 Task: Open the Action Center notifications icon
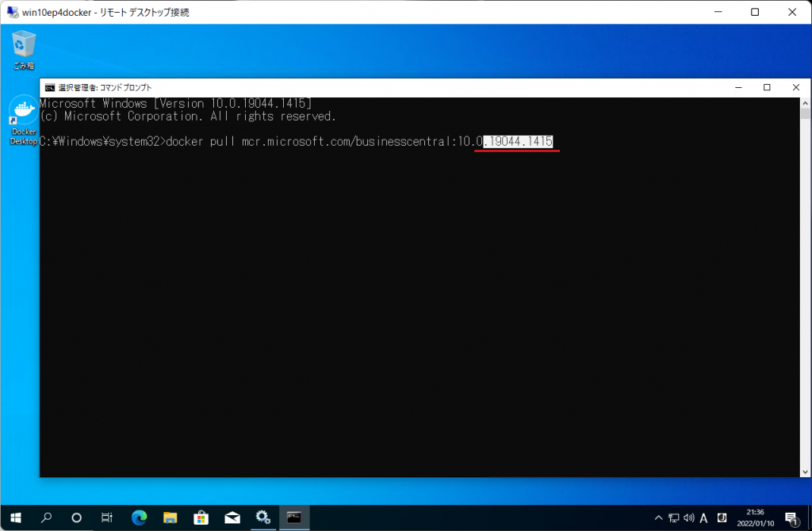pos(791,518)
